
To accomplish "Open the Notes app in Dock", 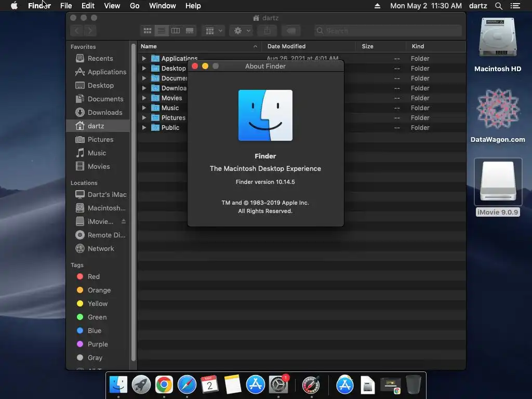I will click(232, 384).
